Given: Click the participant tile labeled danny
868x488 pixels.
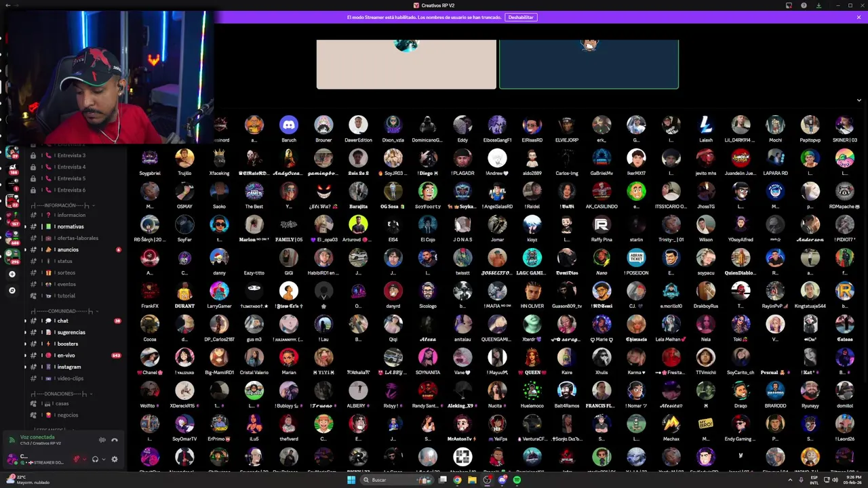Looking at the screenshot, I should tap(219, 262).
